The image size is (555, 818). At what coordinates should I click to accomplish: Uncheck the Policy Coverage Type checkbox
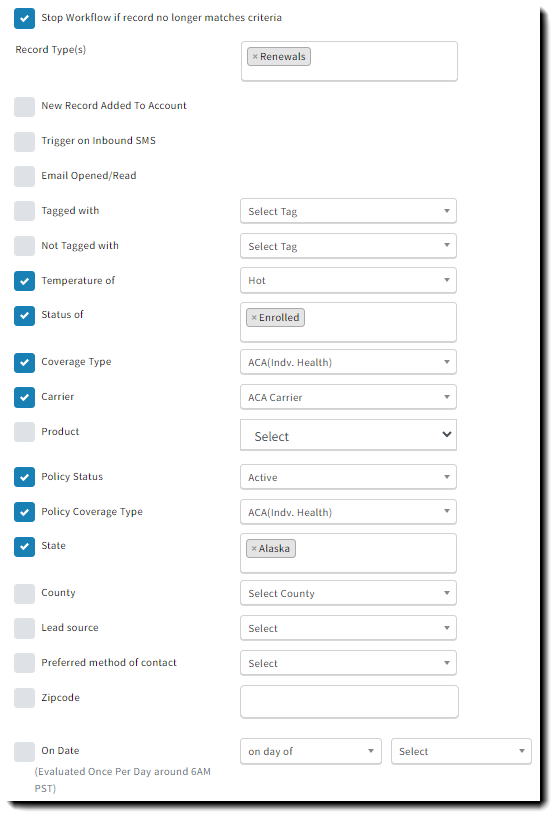pos(25,512)
